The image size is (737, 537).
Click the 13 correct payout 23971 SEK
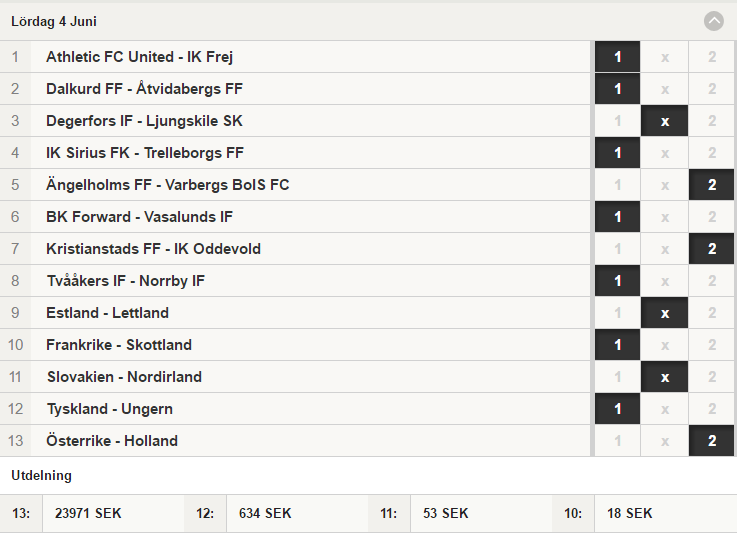[88, 513]
